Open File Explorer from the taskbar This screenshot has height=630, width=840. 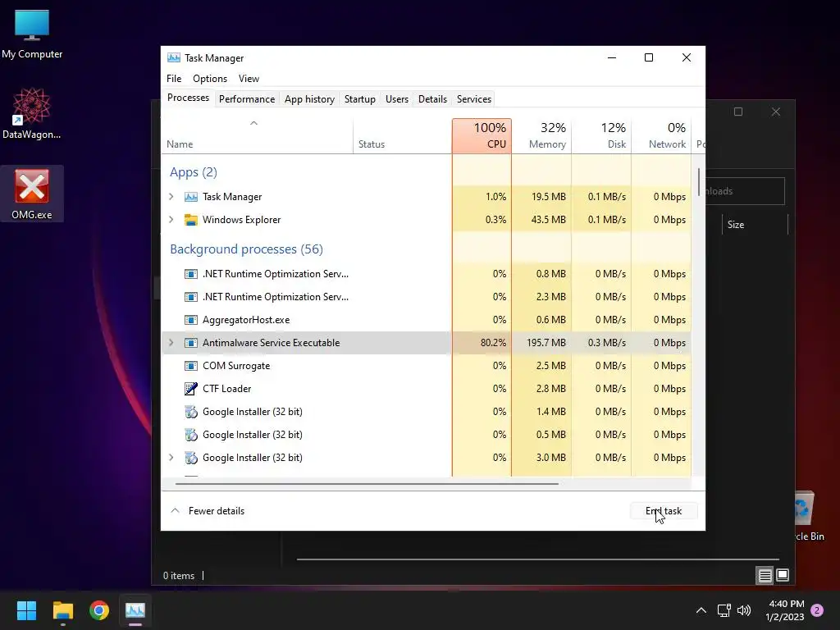[62, 610]
